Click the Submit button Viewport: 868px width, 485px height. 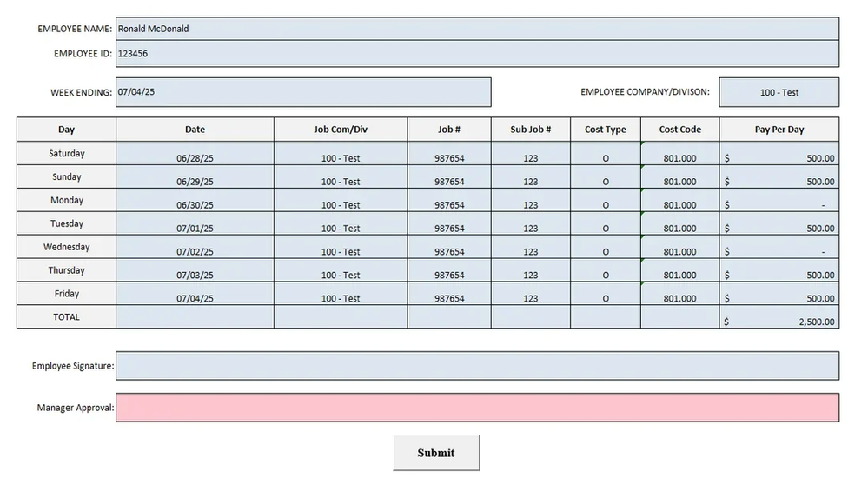(436, 453)
